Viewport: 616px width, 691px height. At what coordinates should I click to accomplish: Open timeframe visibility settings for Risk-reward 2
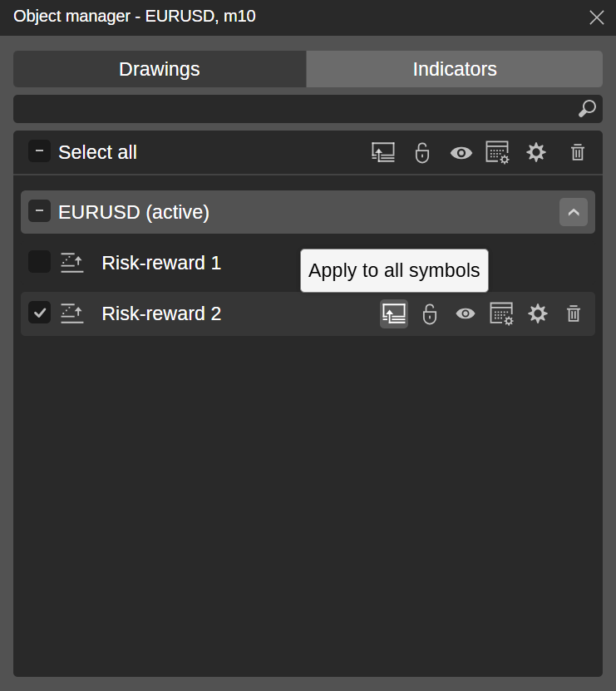[x=501, y=313]
